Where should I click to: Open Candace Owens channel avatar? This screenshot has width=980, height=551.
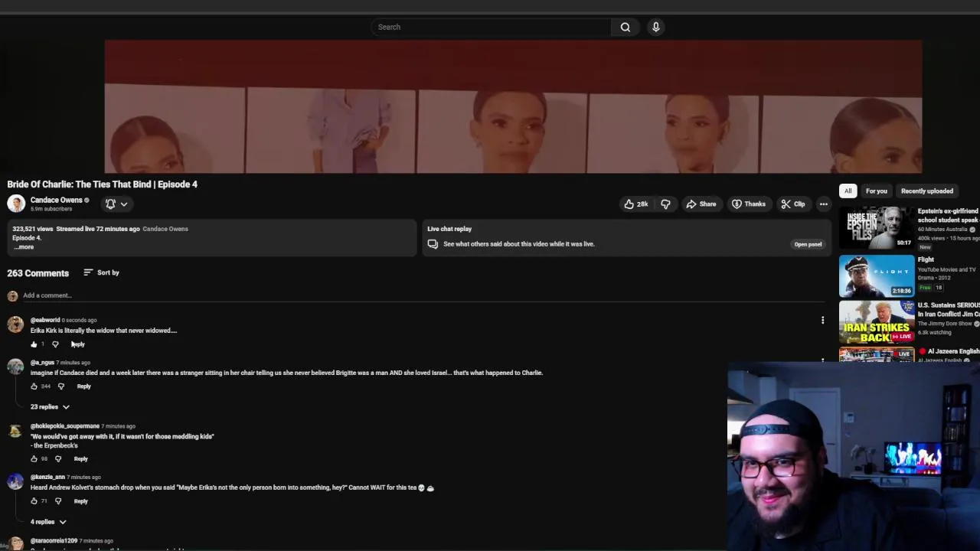pos(16,204)
